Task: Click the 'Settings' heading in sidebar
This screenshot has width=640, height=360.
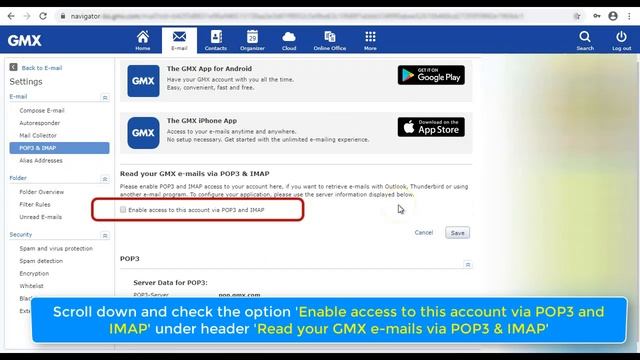Action: pos(26,82)
